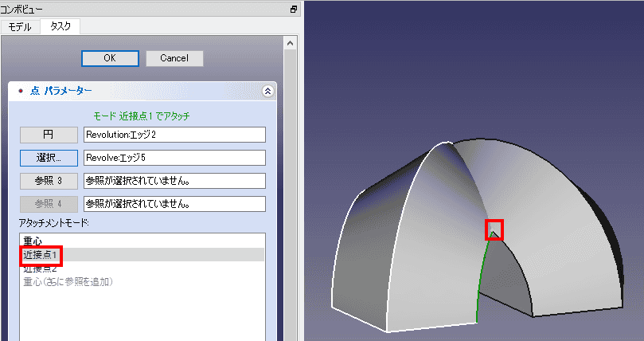This screenshot has width=644, height=341.
Task: Click the 選択... reference button
Action: (x=49, y=158)
